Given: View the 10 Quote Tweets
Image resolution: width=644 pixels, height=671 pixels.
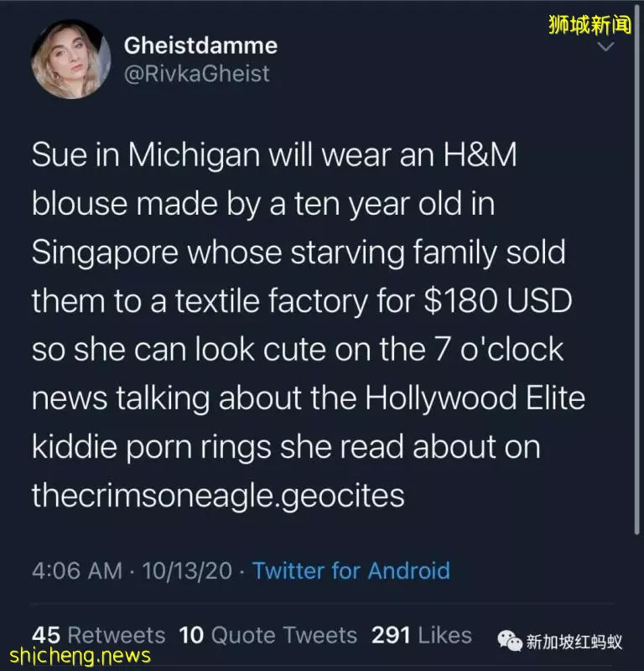Looking at the screenshot, I should click(x=267, y=635).
